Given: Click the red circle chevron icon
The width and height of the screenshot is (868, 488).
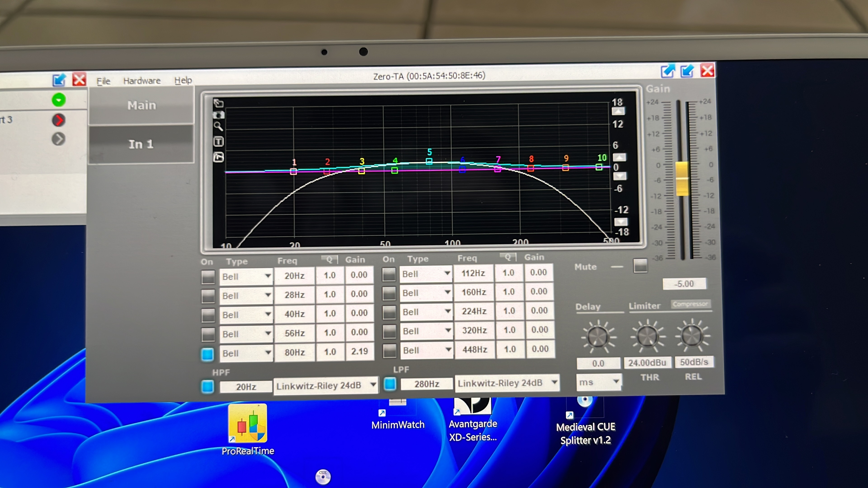Looking at the screenshot, I should (x=59, y=120).
